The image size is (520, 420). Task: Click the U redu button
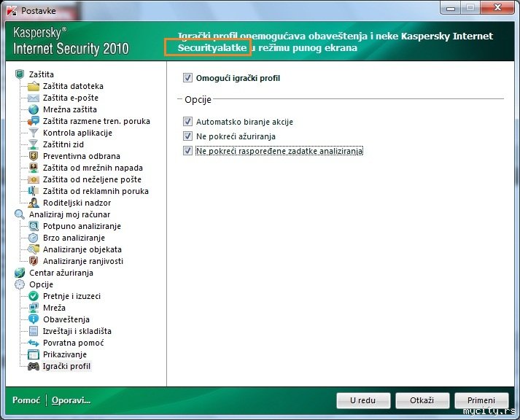(363, 400)
